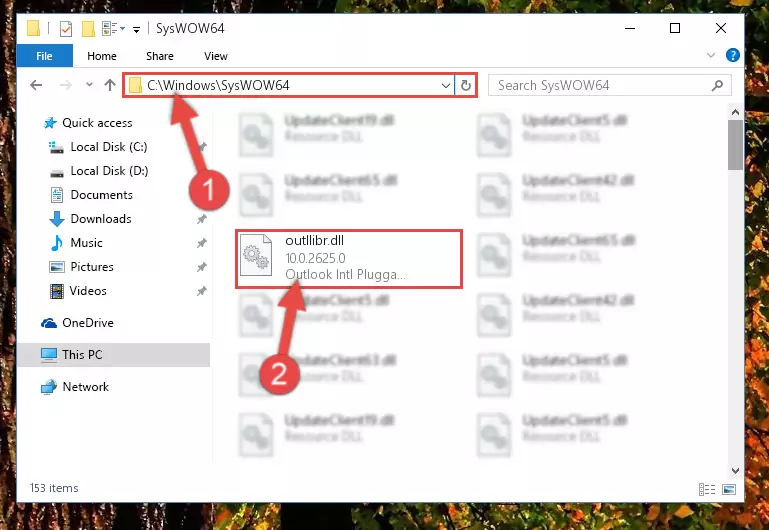Click the pin icon next to Downloads
769x530 pixels.
[202, 219]
